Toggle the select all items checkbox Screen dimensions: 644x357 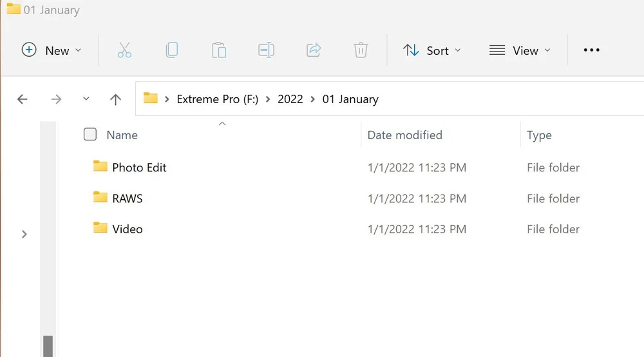pyautogui.click(x=90, y=134)
